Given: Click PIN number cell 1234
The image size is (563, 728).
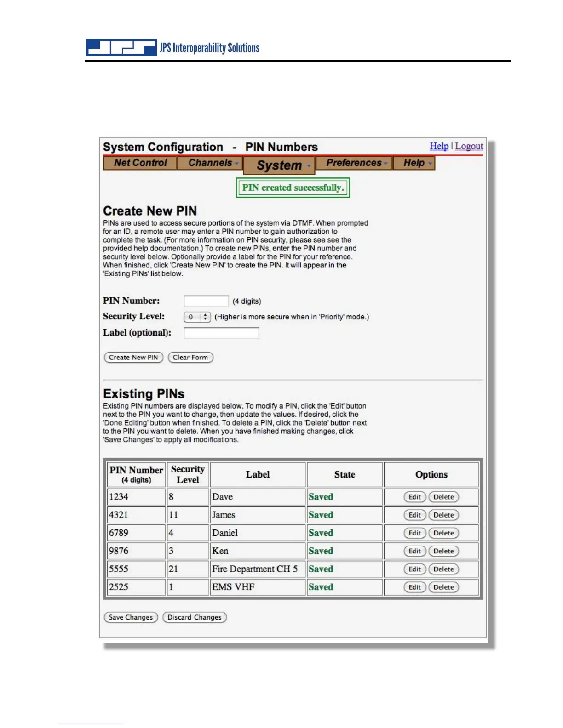Looking at the screenshot, I should 136,497.
